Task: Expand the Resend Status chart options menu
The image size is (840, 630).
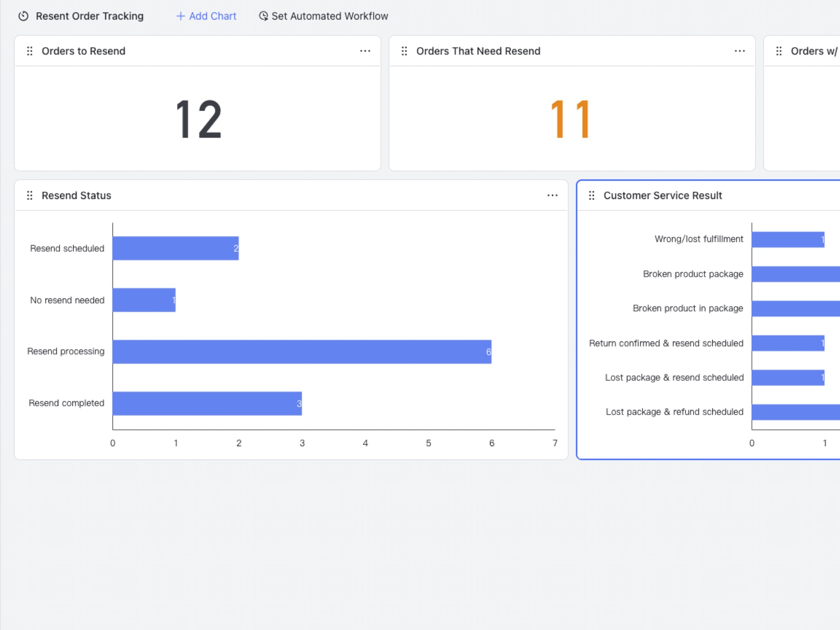Action: [x=552, y=195]
